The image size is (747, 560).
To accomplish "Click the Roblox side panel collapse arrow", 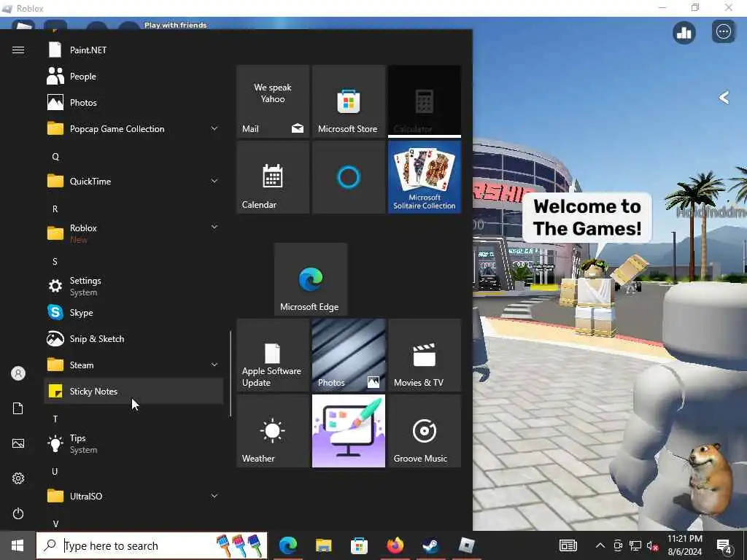I will tap(724, 98).
